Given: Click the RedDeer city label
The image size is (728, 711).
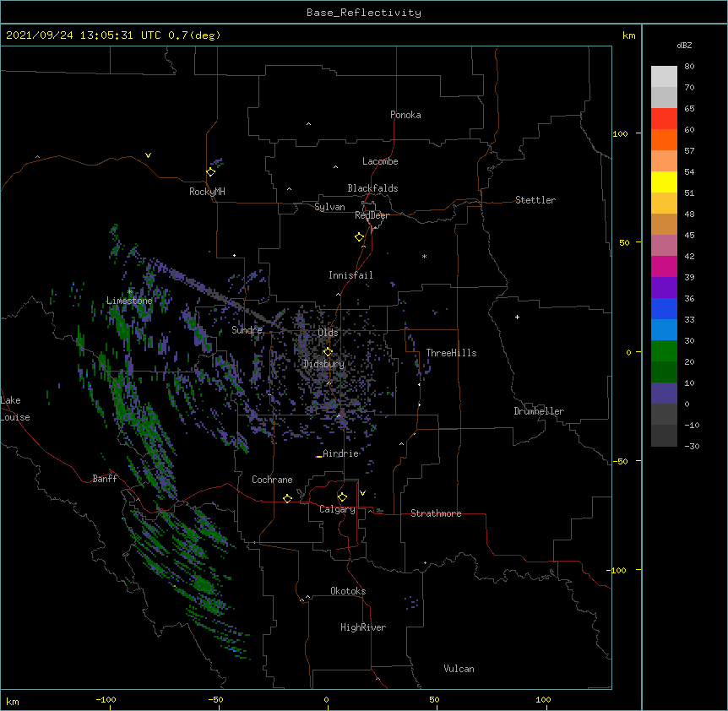Looking at the screenshot, I should point(372,215).
